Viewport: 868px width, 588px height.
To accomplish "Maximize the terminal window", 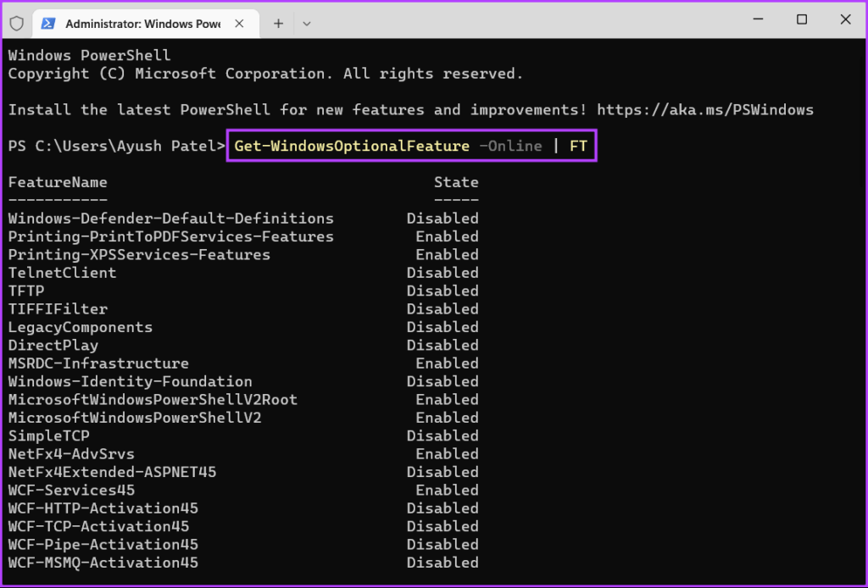I will tap(801, 20).
